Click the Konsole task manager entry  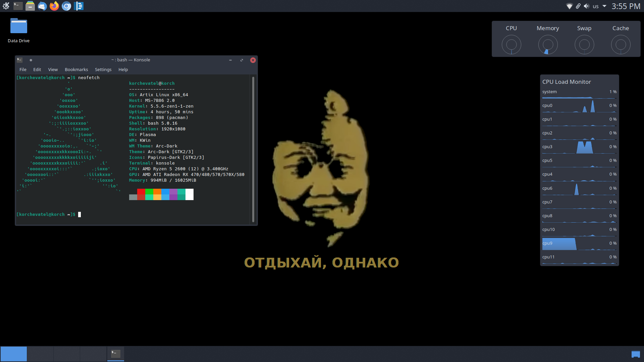116,354
